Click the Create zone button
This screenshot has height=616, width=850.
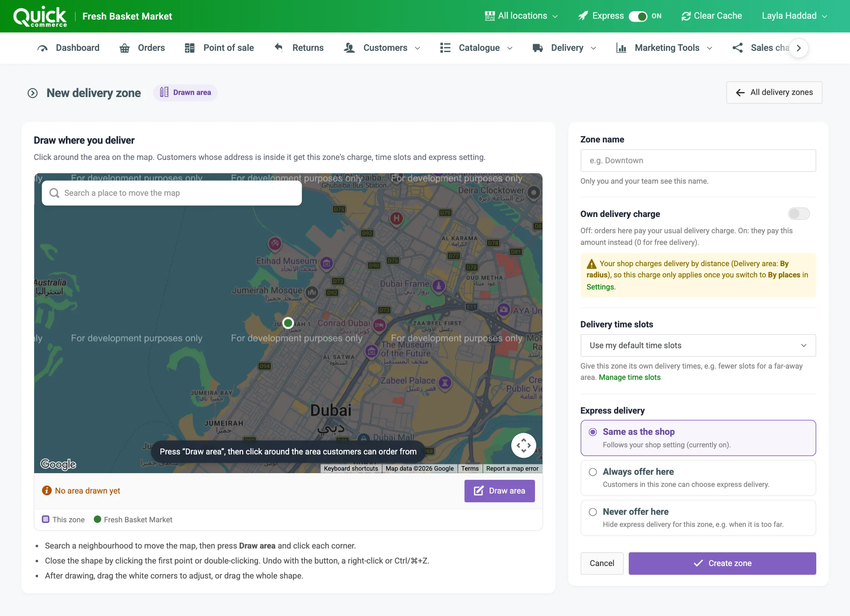coord(722,563)
